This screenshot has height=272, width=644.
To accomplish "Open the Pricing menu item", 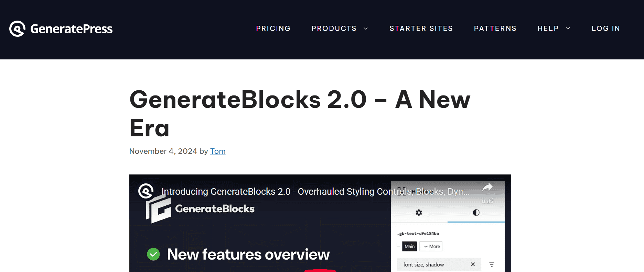I will coord(273,29).
